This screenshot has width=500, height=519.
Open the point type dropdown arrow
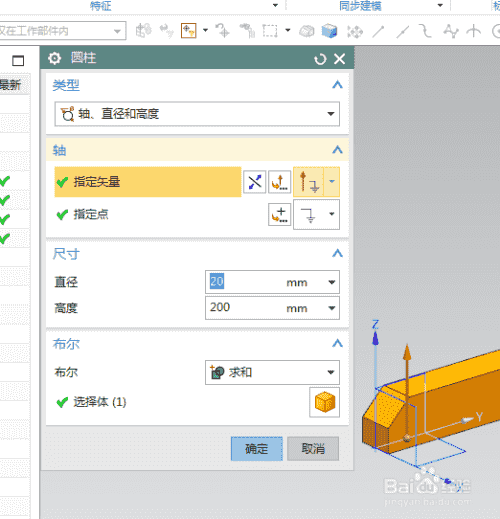[332, 214]
